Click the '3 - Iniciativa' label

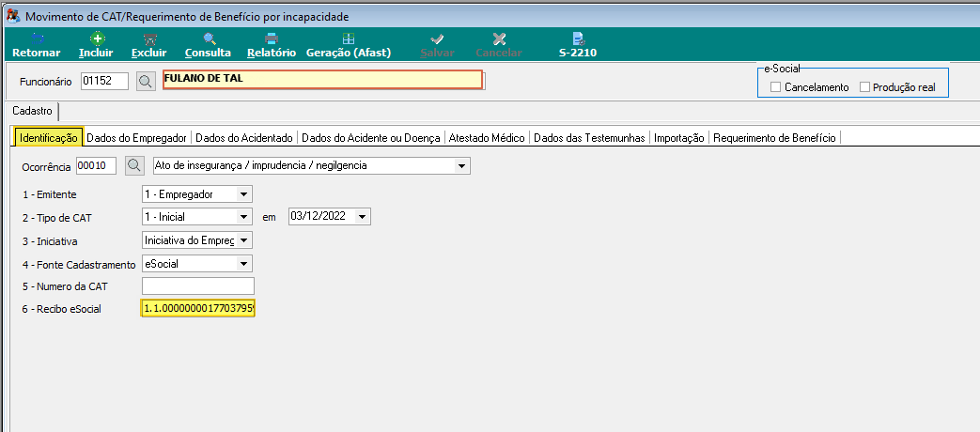click(x=50, y=241)
